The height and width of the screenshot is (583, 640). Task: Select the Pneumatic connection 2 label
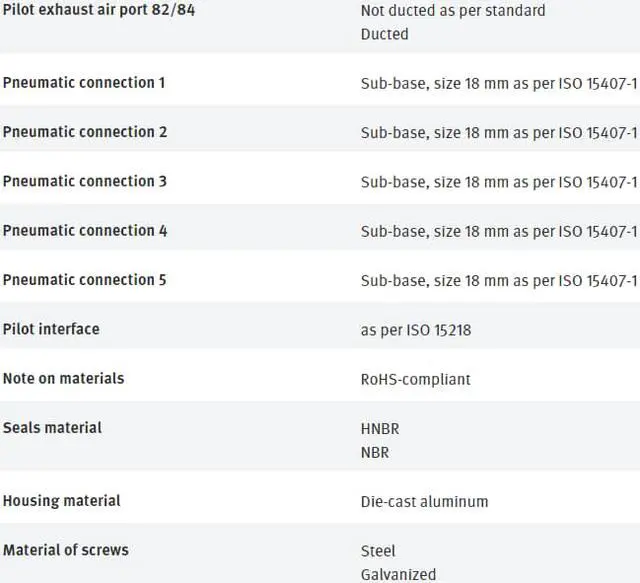click(85, 132)
